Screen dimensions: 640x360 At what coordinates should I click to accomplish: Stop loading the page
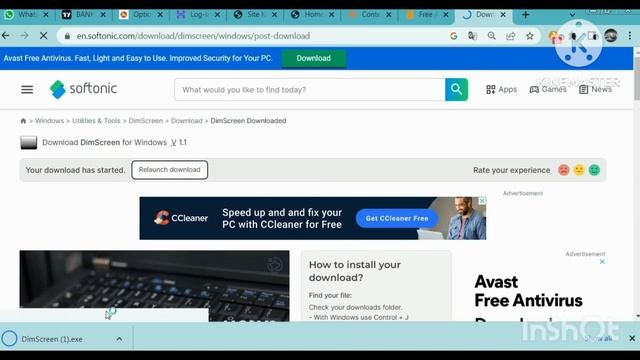[x=43, y=36]
